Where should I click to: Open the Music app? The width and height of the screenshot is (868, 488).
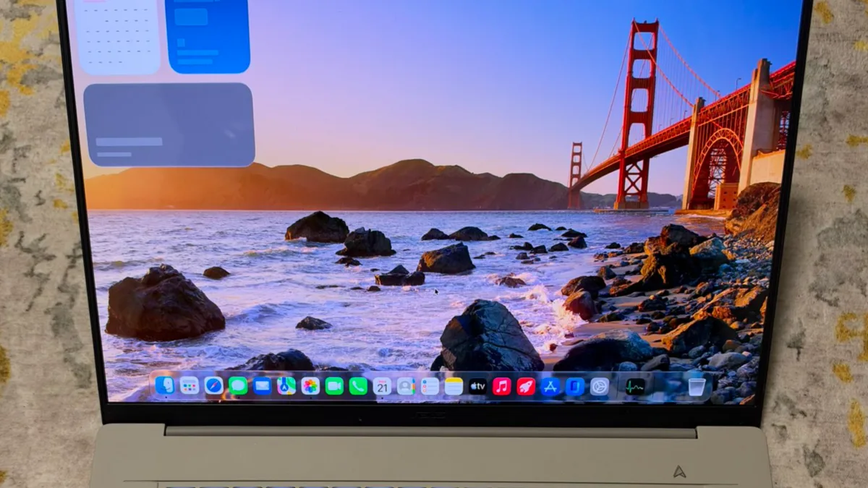(502, 386)
